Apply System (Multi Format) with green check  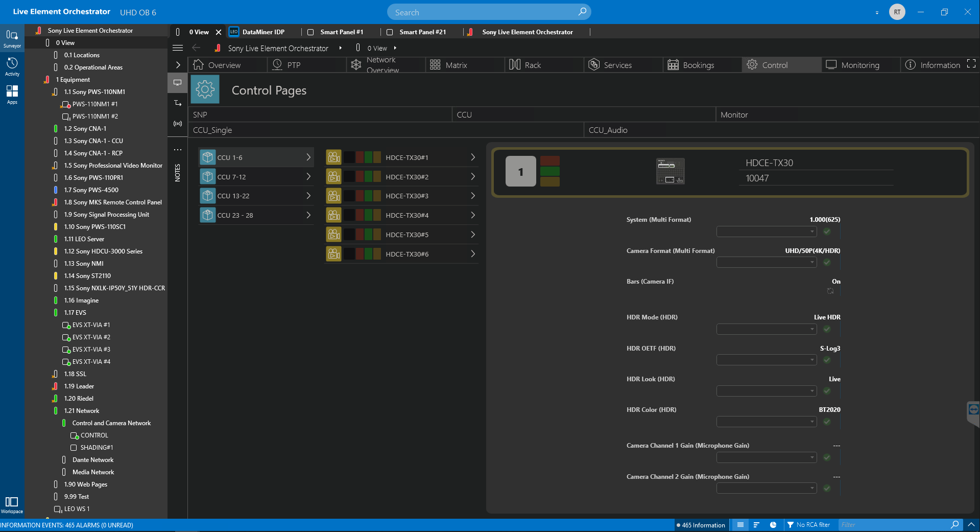[827, 232]
